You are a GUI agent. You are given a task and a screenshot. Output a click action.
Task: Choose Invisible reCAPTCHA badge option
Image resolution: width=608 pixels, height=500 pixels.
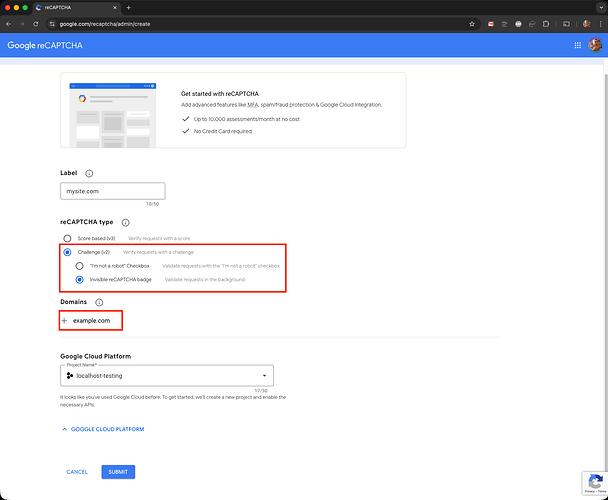click(x=80, y=280)
